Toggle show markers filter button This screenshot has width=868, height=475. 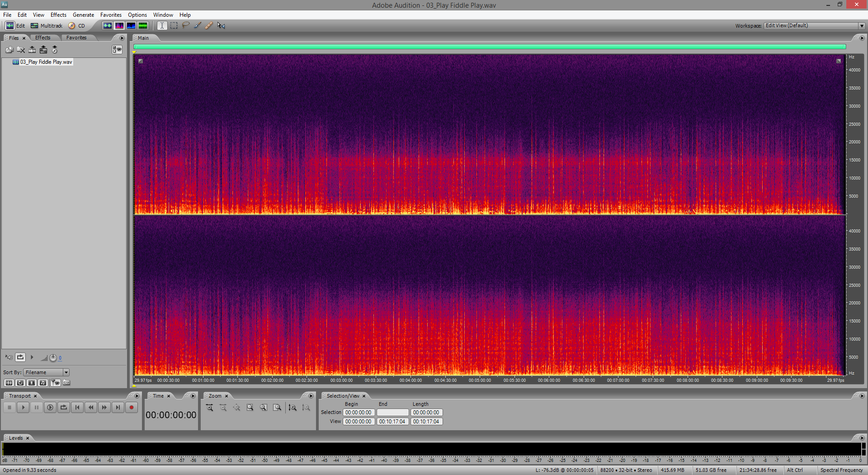tap(55, 383)
